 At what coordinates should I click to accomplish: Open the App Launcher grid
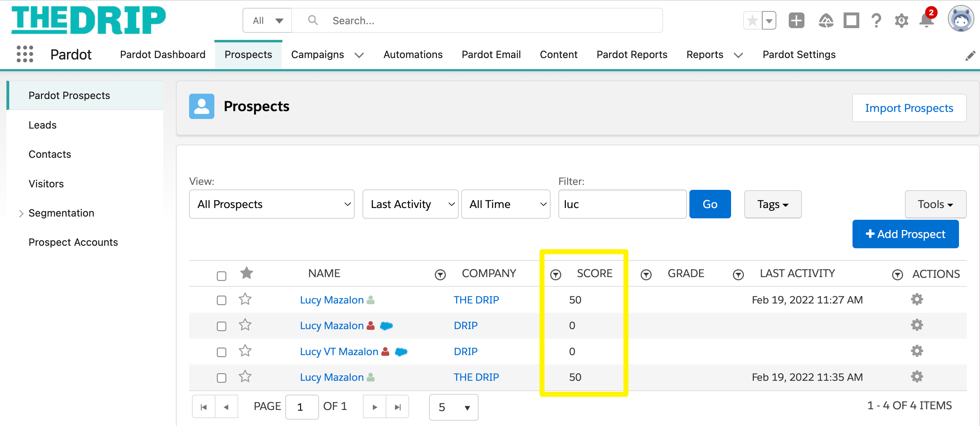(x=25, y=54)
